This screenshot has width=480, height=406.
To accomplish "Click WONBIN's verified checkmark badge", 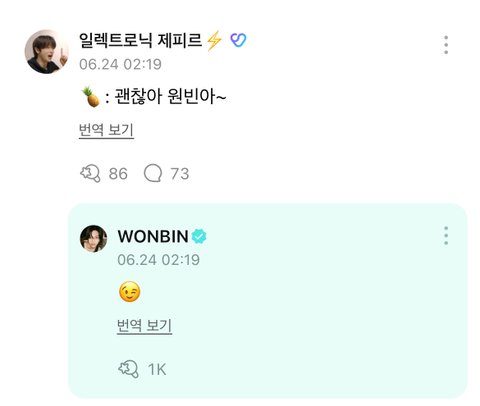I will 199,236.
